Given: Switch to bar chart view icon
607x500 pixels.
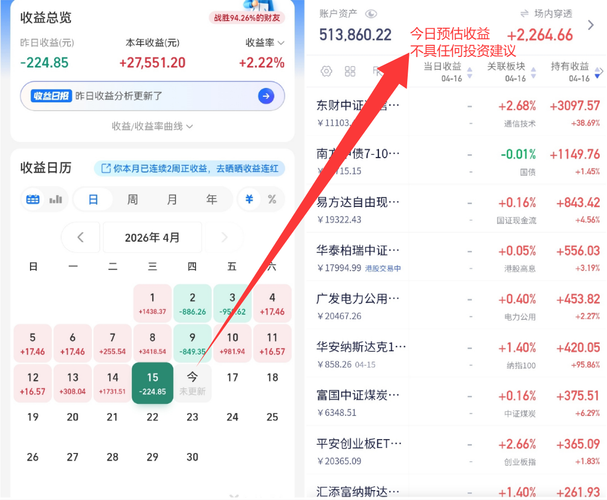Looking at the screenshot, I should point(55,199).
